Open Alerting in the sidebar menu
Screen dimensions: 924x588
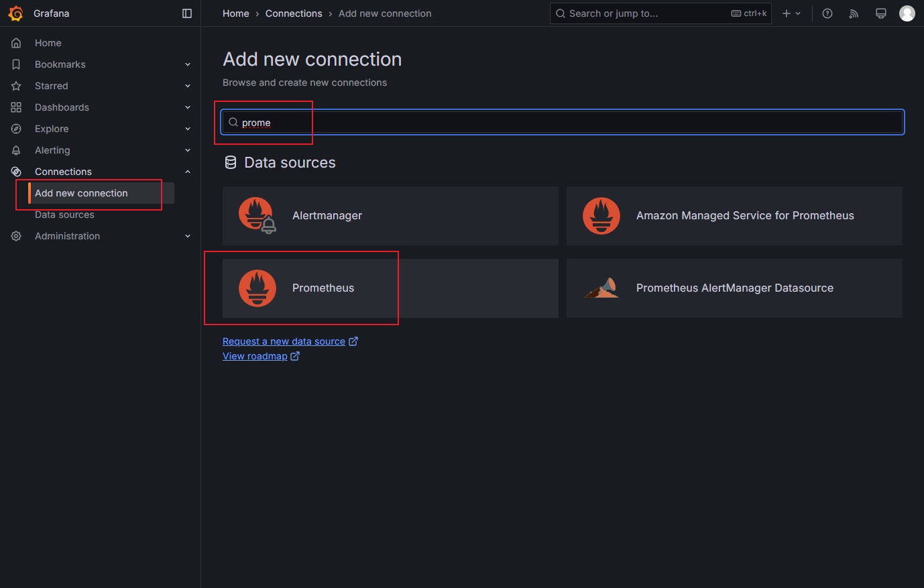pyautogui.click(x=52, y=150)
